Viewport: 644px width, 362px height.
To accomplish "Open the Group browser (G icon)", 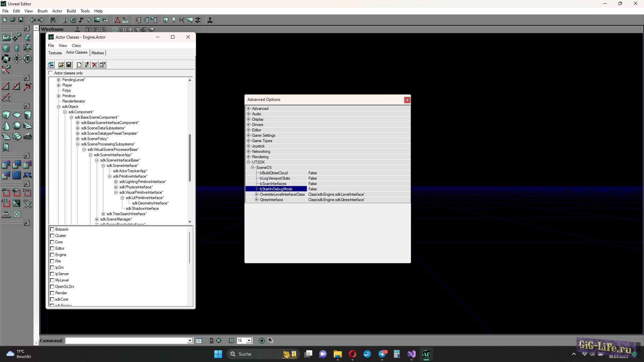I will pyautogui.click(x=73, y=20).
